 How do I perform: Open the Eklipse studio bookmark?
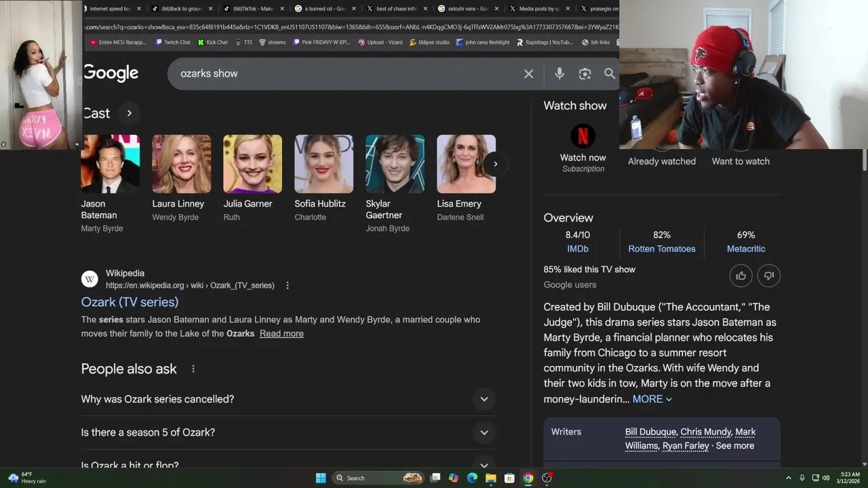click(x=429, y=42)
